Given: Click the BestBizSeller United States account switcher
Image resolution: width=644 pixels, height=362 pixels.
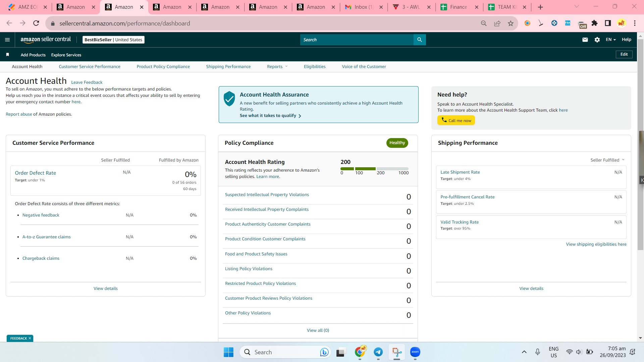Looking at the screenshot, I should 113,40.
